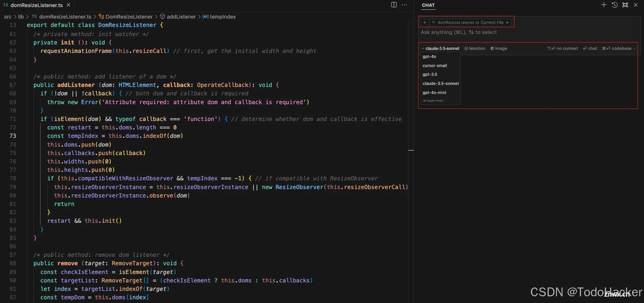Click line number 73 in gutter
Image resolution: width=644 pixels, height=303 pixels.
pos(13,136)
